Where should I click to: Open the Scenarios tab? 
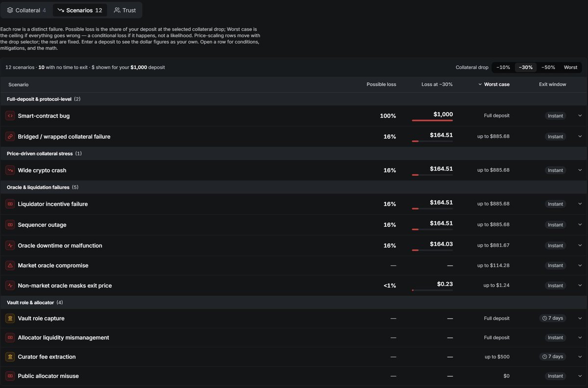point(80,10)
